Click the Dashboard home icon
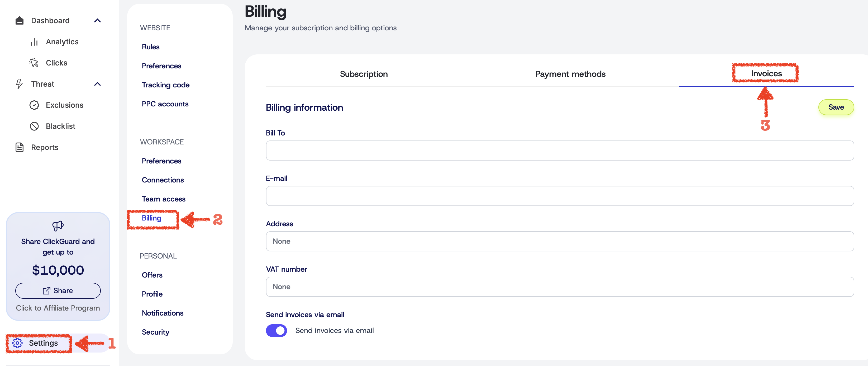This screenshot has width=868, height=366. (20, 21)
